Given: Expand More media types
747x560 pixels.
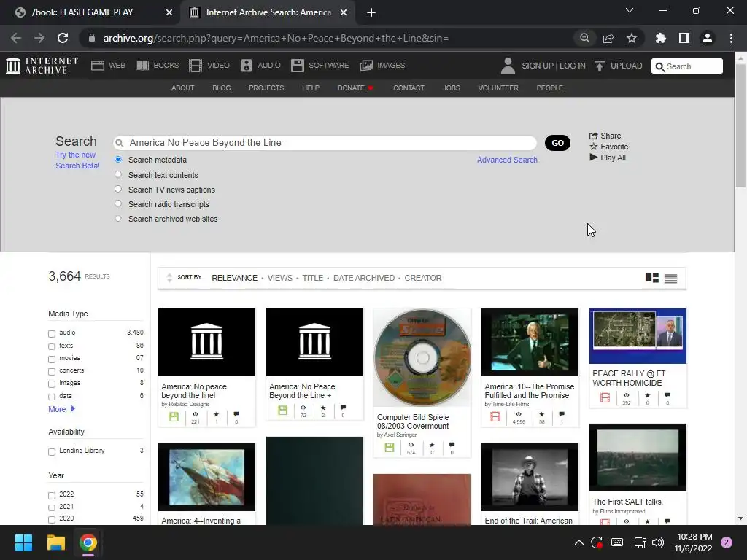Looking at the screenshot, I should click(61, 409).
